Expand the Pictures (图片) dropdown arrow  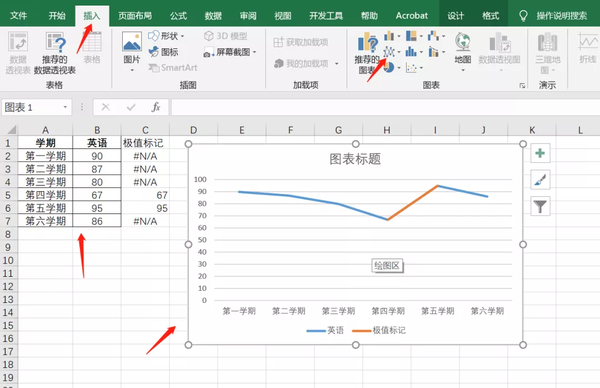[132, 70]
